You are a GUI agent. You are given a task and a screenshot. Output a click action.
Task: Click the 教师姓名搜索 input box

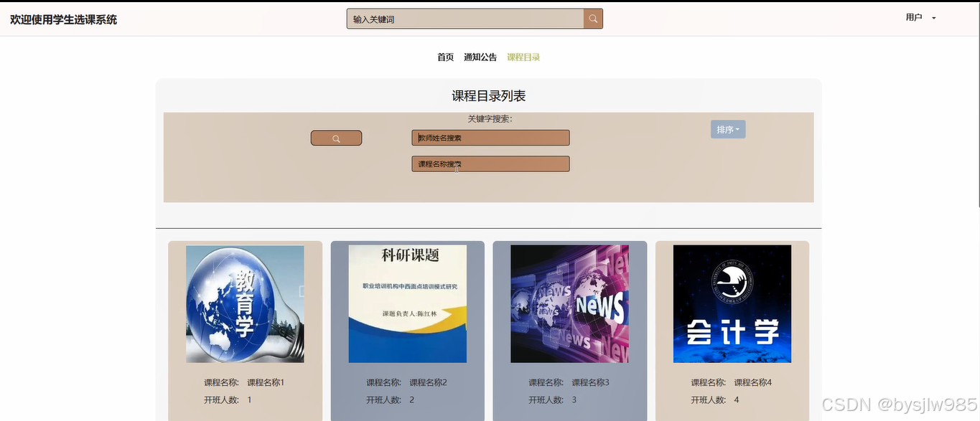490,138
